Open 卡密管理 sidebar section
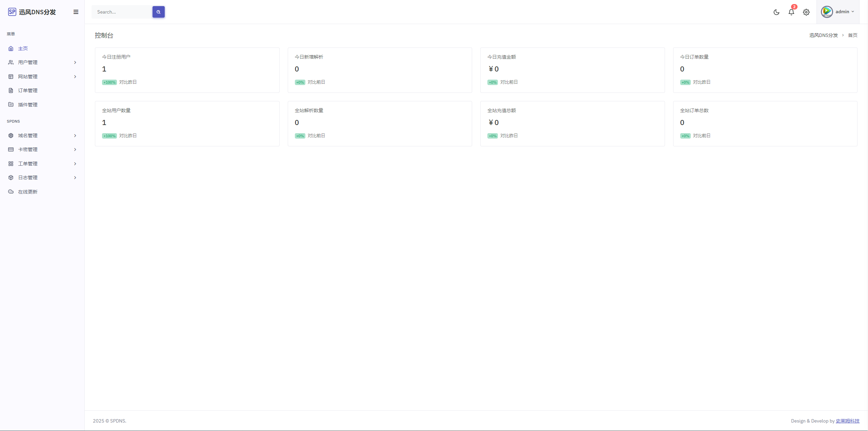Image resolution: width=868 pixels, height=431 pixels. [41, 149]
